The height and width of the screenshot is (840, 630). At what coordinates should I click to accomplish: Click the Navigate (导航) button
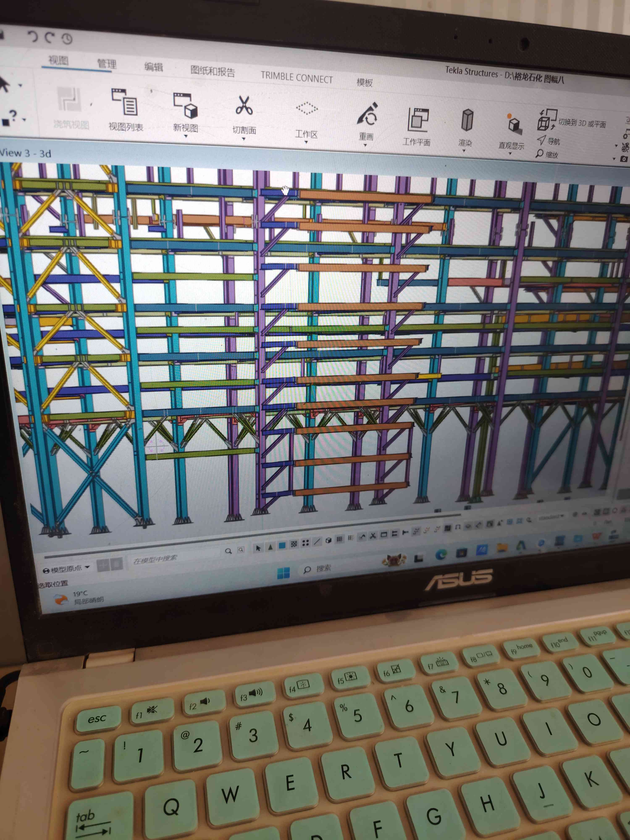pos(549,141)
